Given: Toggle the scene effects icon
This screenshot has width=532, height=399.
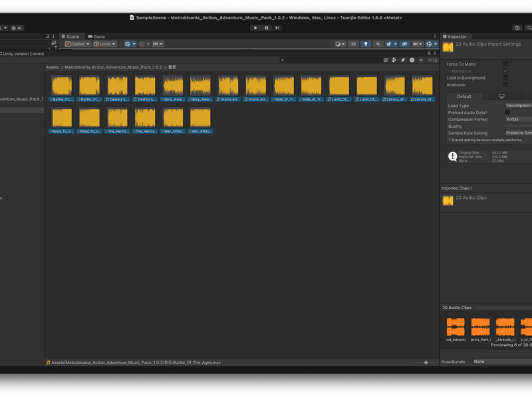Looking at the screenshot, I should click(x=389, y=44).
